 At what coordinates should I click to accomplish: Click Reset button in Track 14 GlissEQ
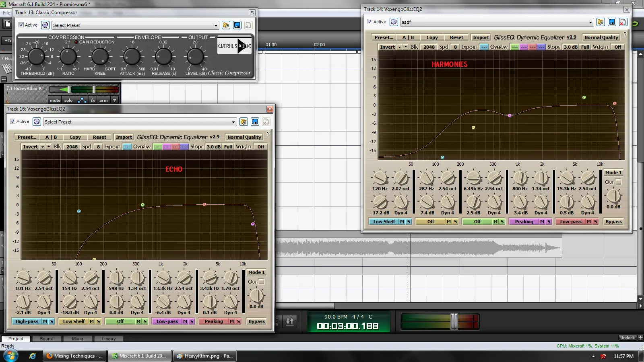(x=456, y=37)
